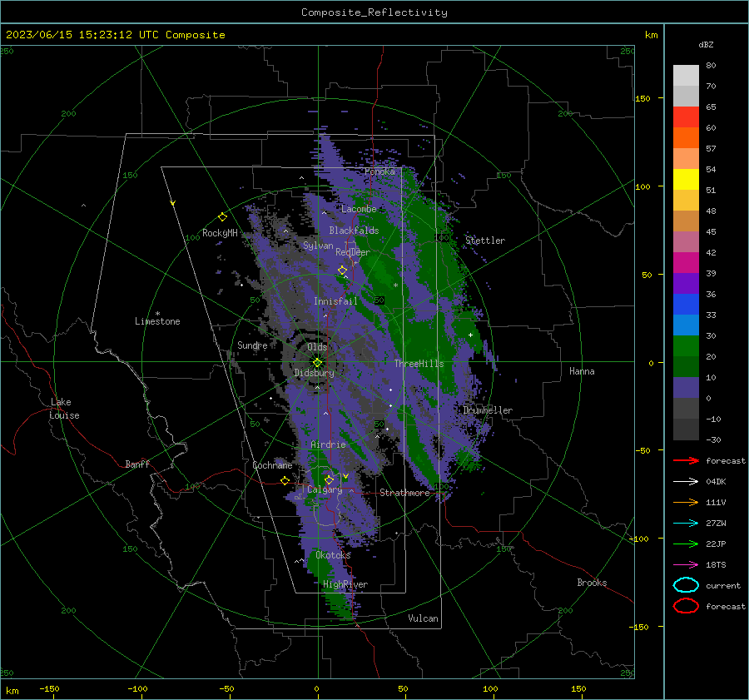This screenshot has width=749, height=700.
Task: Click the -150 value on bottom km axis
Action: coord(49,688)
